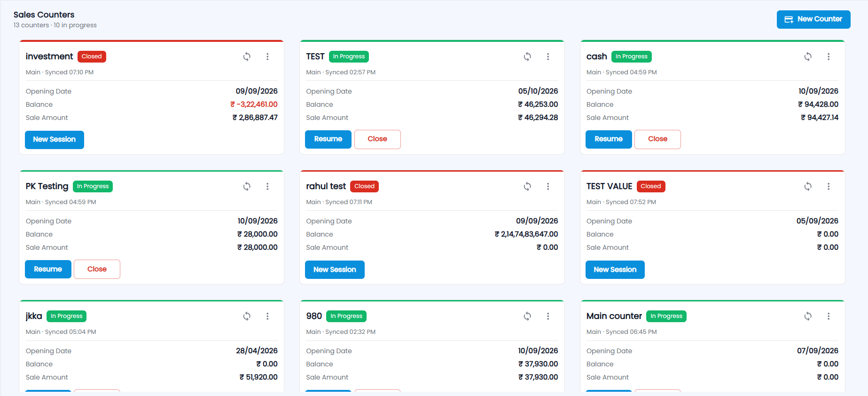Start New Session for investment counter

coord(55,140)
